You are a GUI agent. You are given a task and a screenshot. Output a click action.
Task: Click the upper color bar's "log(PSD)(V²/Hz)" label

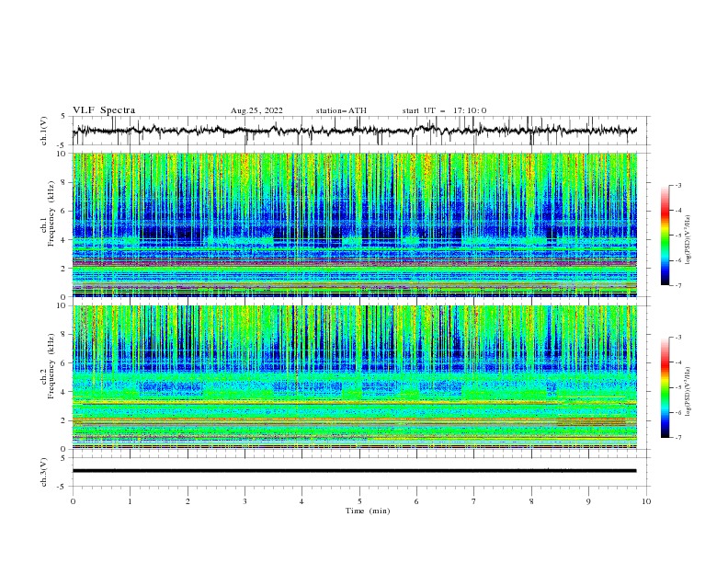(x=689, y=240)
